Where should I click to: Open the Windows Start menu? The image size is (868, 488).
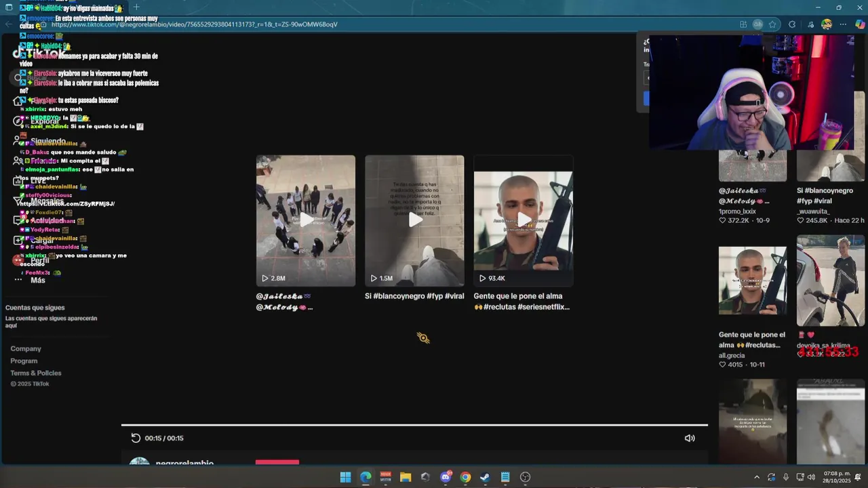pos(345,477)
